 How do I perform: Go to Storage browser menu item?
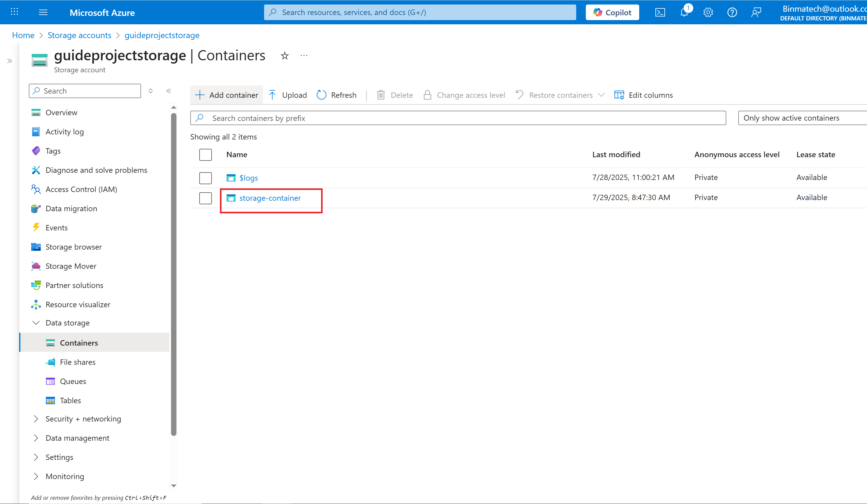pyautogui.click(x=74, y=247)
